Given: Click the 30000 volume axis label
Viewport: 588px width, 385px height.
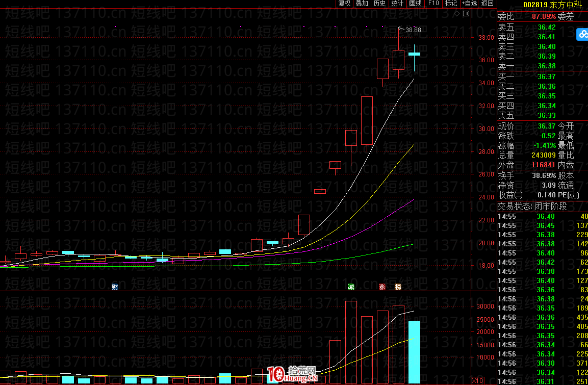Looking at the screenshot, I should click(485, 306).
